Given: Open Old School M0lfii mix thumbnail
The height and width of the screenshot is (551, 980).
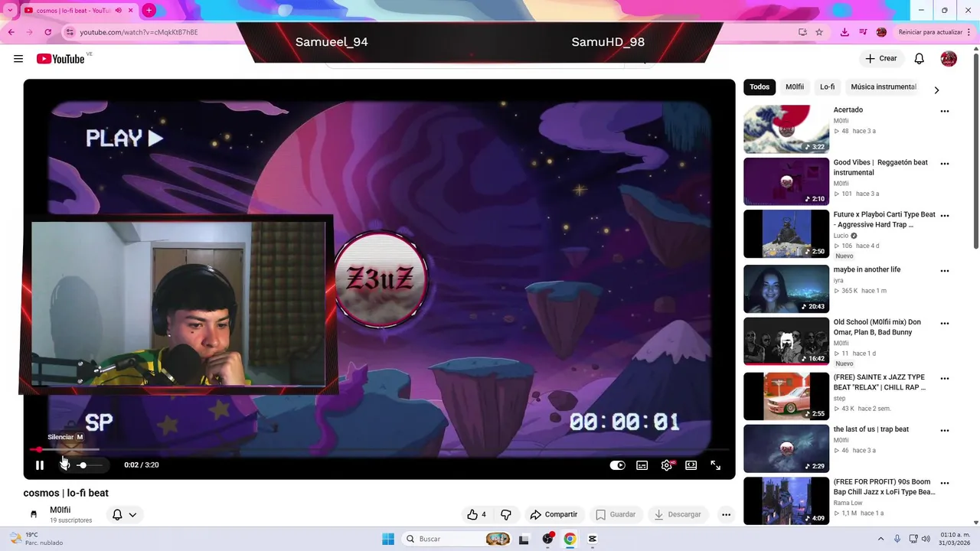Looking at the screenshot, I should coord(786,341).
